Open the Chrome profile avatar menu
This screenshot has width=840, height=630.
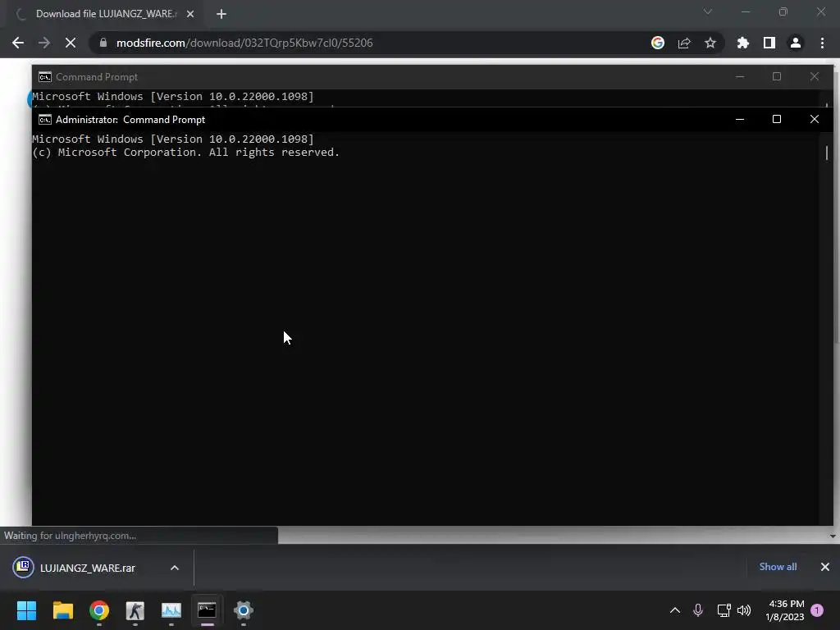[x=796, y=43]
